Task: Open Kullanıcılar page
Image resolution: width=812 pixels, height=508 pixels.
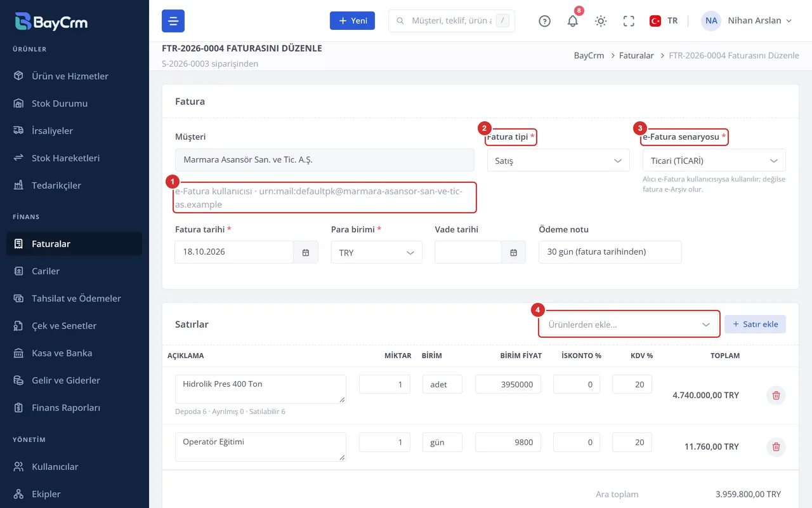Action: [74, 467]
